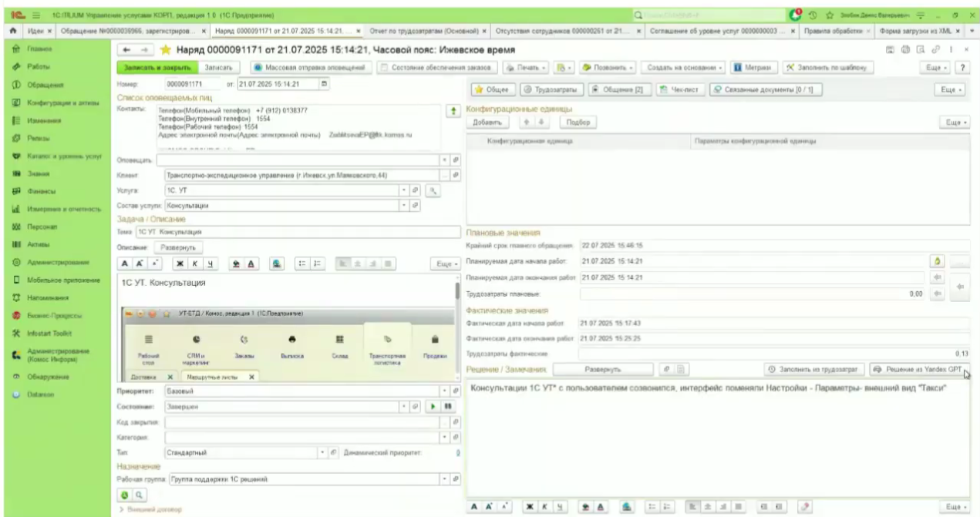Click the yellow icon beside Планируемая дата начала работ

[x=937, y=260]
